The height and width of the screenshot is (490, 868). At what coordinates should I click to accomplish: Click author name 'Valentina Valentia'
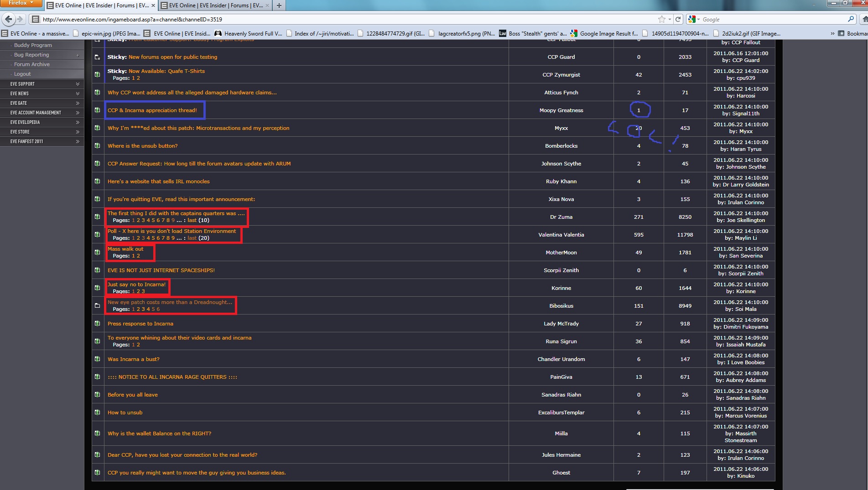click(x=561, y=235)
